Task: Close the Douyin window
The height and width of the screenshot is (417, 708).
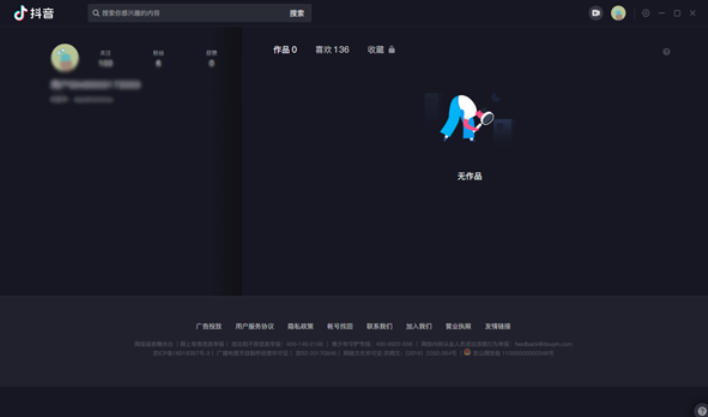Action: pyautogui.click(x=692, y=13)
